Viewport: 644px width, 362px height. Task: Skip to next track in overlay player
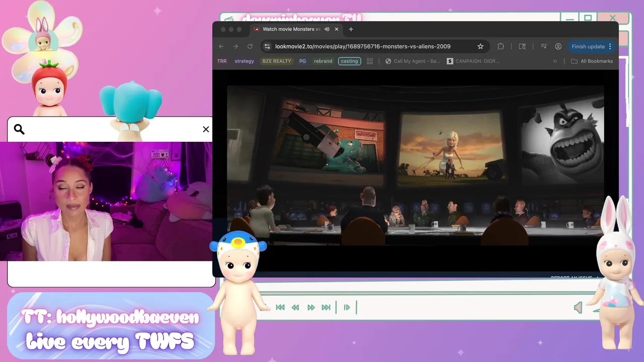[326, 307]
